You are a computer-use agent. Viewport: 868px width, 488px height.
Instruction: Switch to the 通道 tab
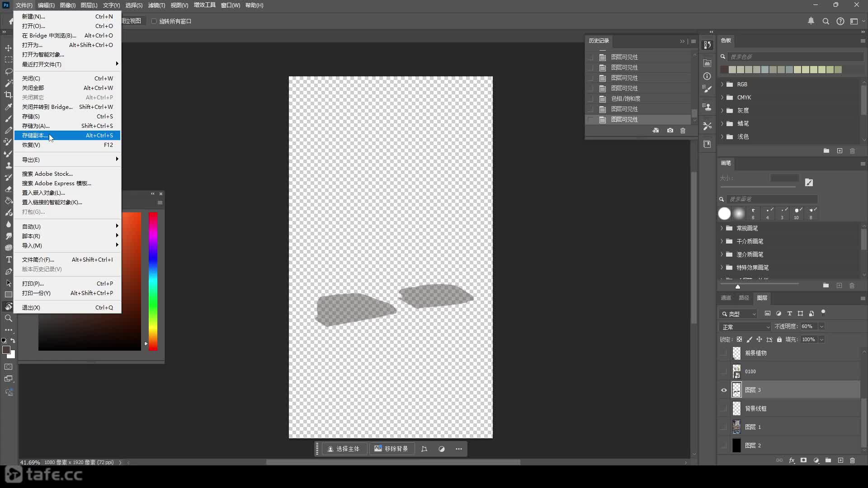click(726, 298)
